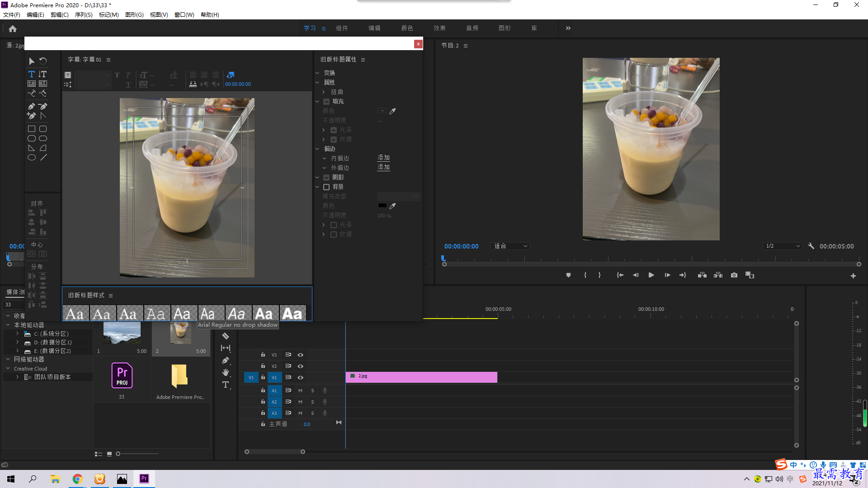Screen dimensions: 868x488
Task: Open the 1/2 playback resolution dropdown
Action: (783, 246)
